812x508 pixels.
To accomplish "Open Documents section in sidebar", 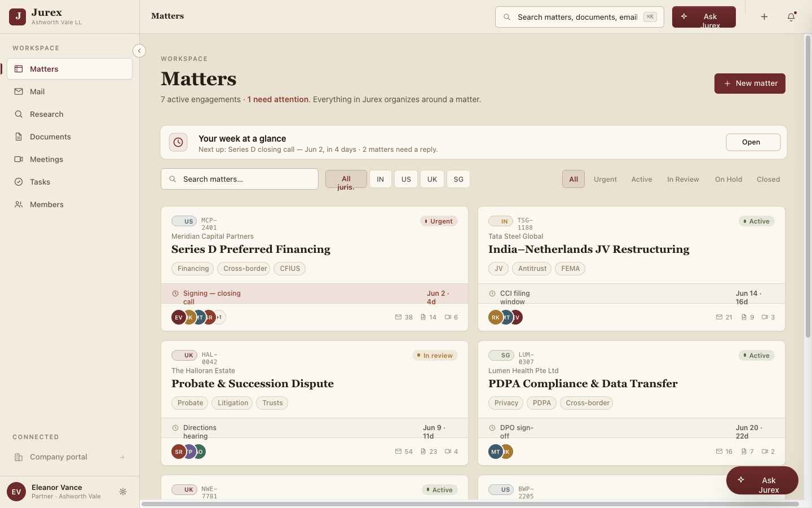I will pyautogui.click(x=69, y=137).
